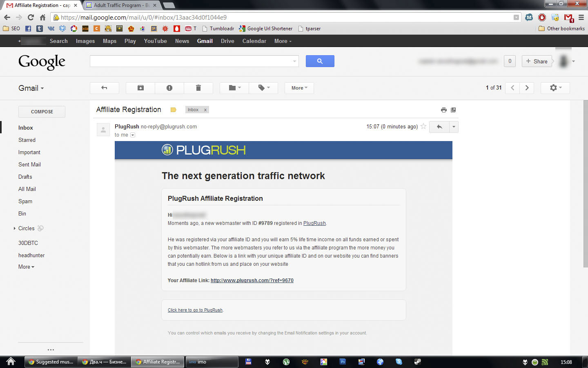
Task: Open Dropbox bookmark icon
Action: click(x=62, y=29)
